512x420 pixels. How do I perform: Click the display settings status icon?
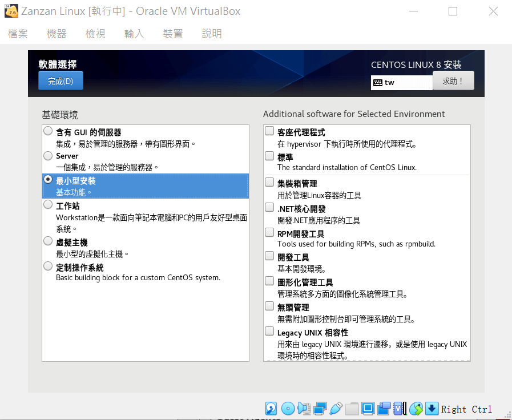click(368, 408)
